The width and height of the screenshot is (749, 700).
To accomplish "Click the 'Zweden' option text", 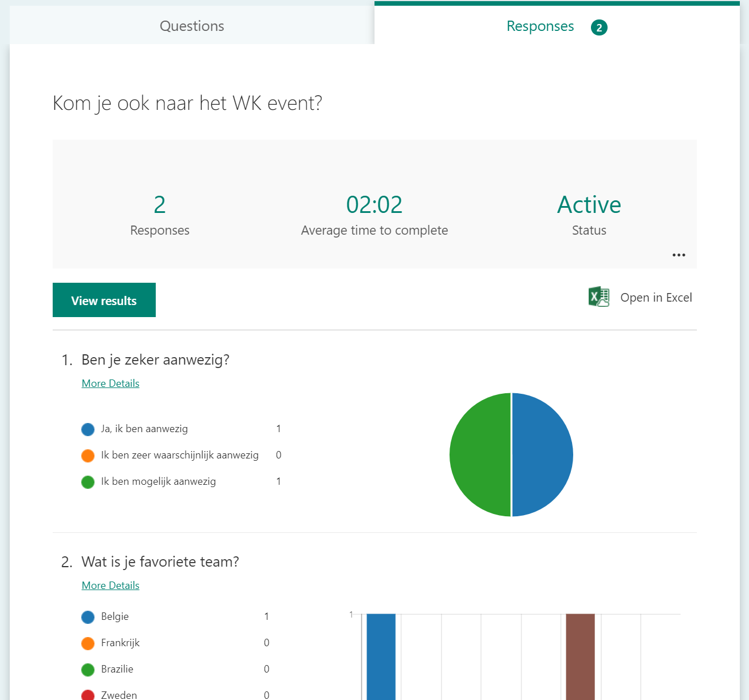I will pyautogui.click(x=119, y=695).
